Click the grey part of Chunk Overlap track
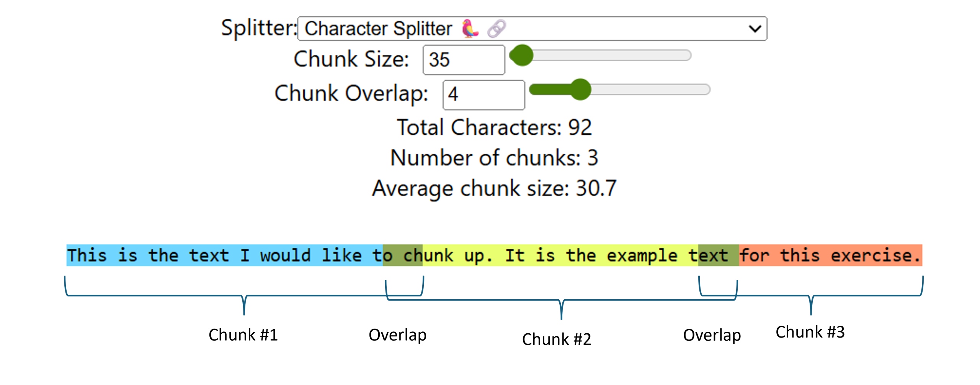This screenshot has width=980, height=385. click(651, 90)
